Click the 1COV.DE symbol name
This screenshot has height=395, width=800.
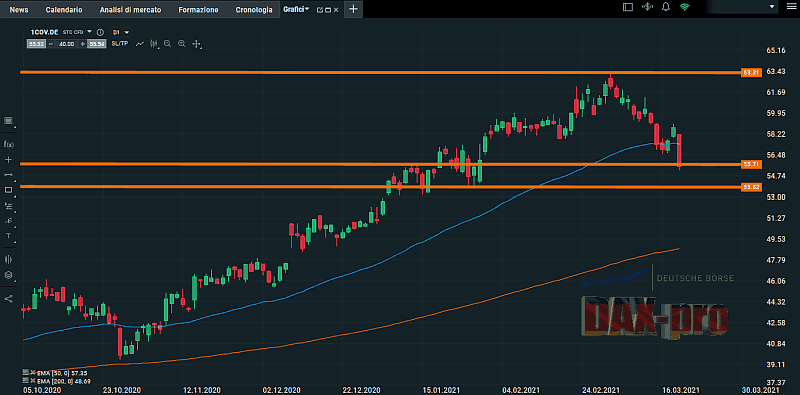(43, 32)
